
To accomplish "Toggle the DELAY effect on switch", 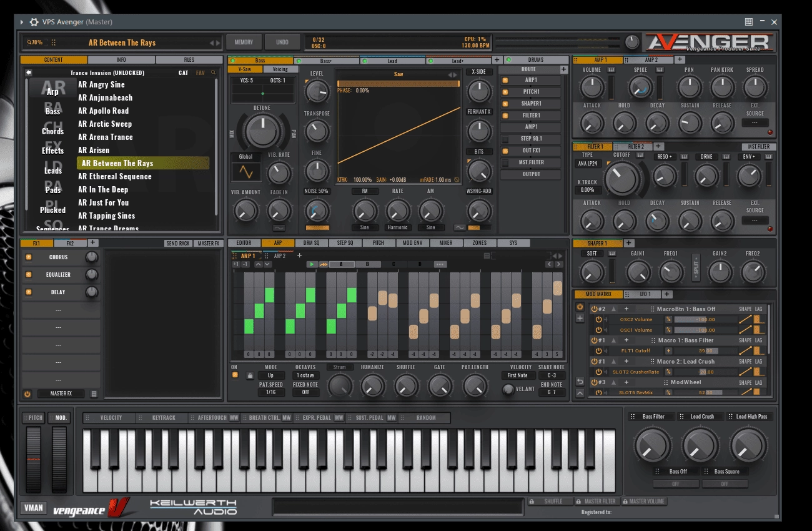I will [29, 292].
